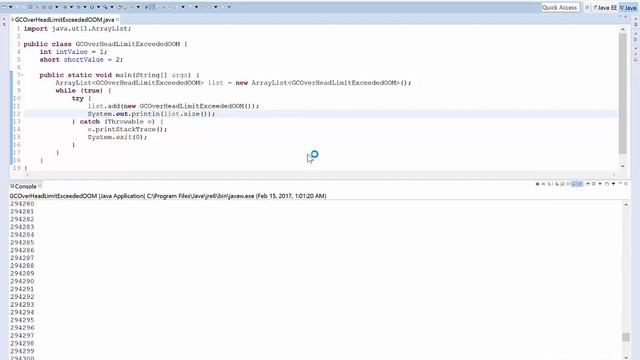
Task: Toggle Scroll Lock in Console toolbar
Action: [562, 184]
